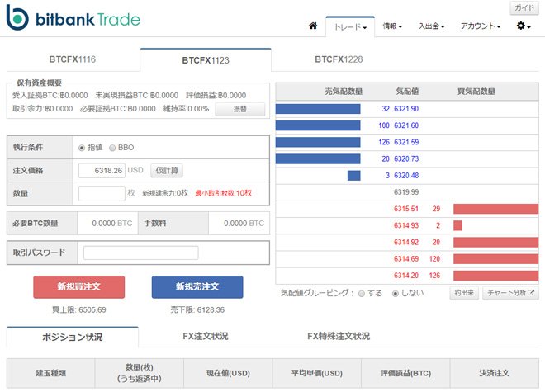Open the gear settings dropdown
This screenshot has width=545, height=392.
(524, 26)
